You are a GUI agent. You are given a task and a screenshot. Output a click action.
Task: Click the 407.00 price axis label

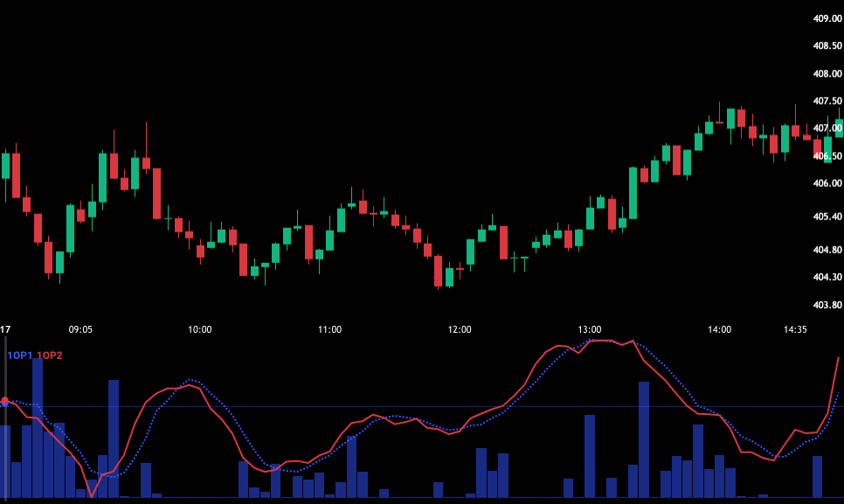827,128
